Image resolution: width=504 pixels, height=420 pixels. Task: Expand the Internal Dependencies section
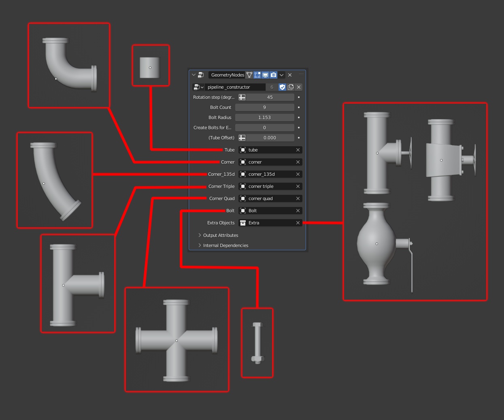226,245
